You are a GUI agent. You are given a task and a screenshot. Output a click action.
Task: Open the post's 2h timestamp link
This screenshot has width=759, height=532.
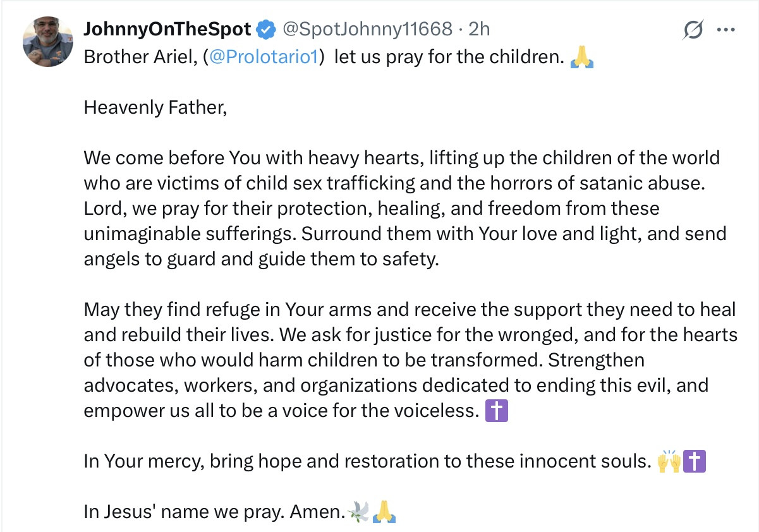(479, 29)
